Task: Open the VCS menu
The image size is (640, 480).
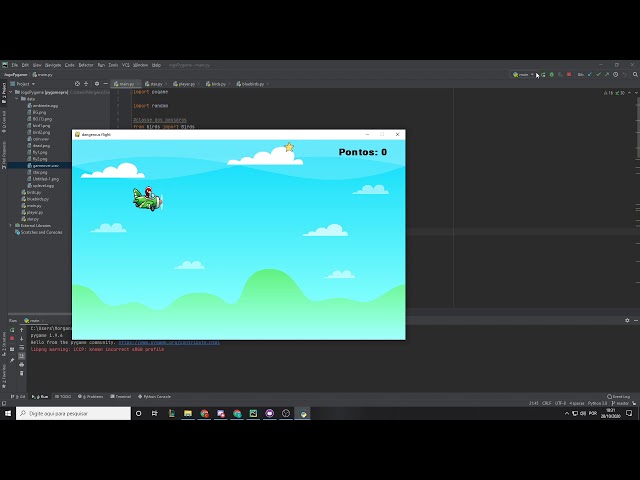Action: (126, 65)
